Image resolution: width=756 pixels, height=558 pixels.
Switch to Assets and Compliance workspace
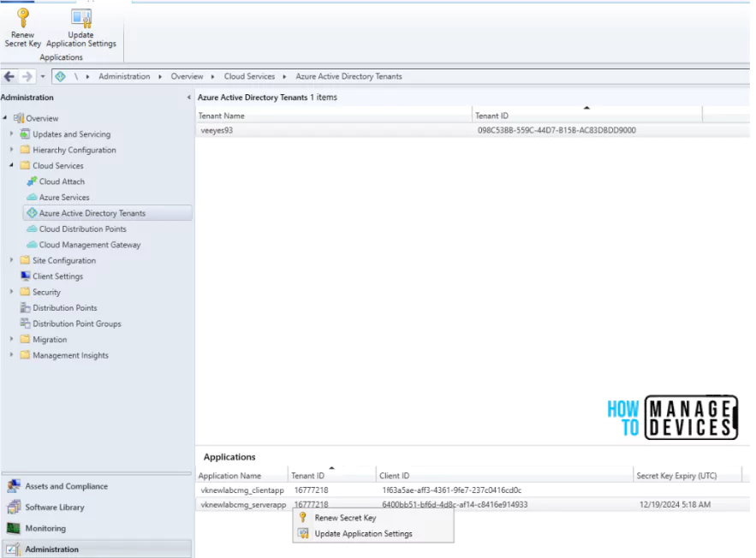coord(97,486)
